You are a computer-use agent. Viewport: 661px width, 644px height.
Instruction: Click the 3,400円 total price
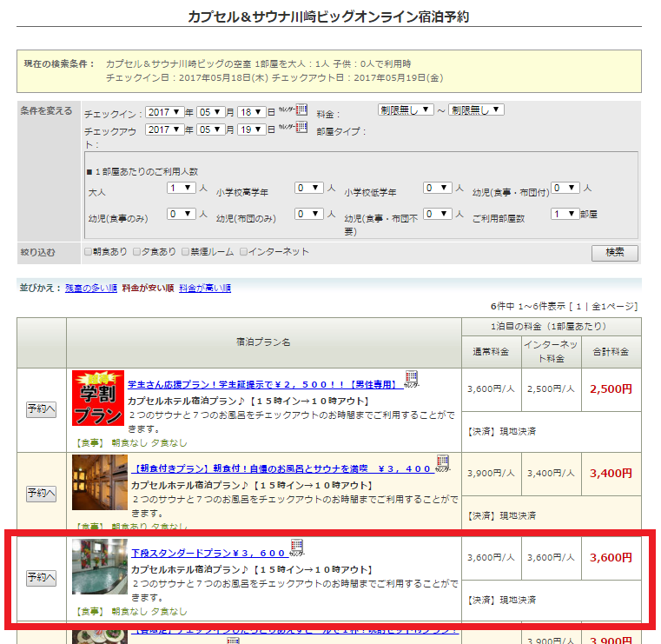coord(611,473)
